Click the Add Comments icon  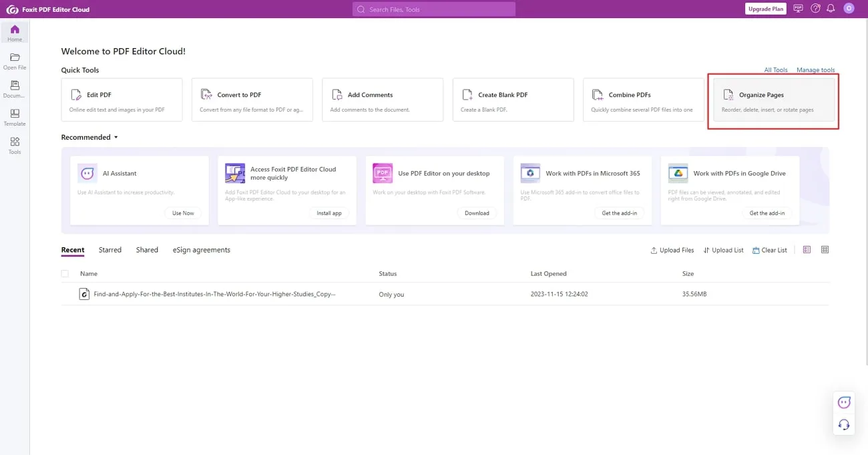(338, 96)
